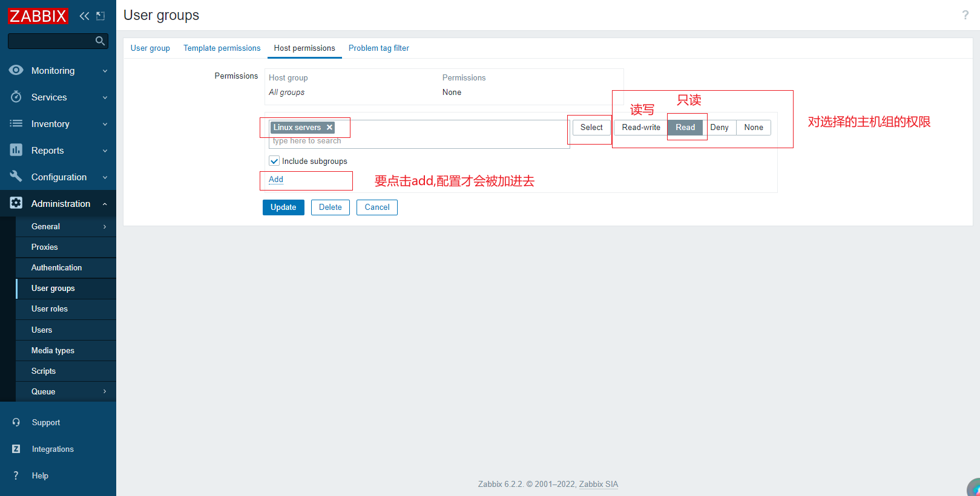
Task: Click the Reports menu label
Action: [48, 150]
